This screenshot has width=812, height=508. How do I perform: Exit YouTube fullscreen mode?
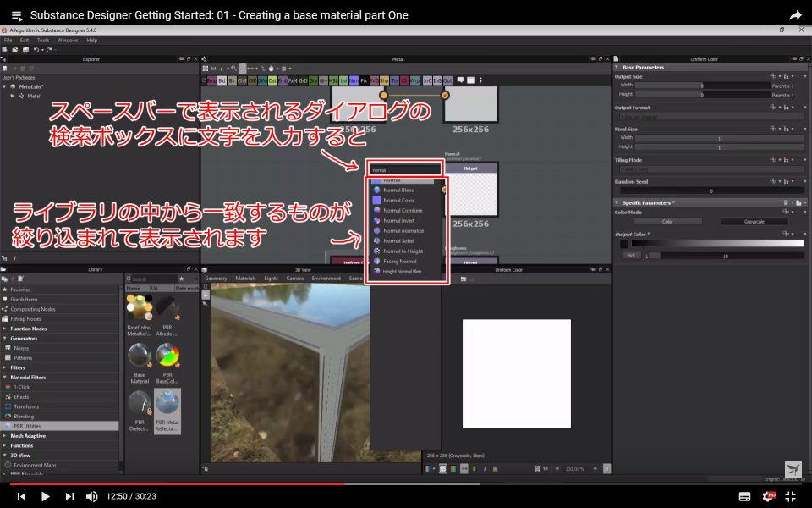[790, 496]
